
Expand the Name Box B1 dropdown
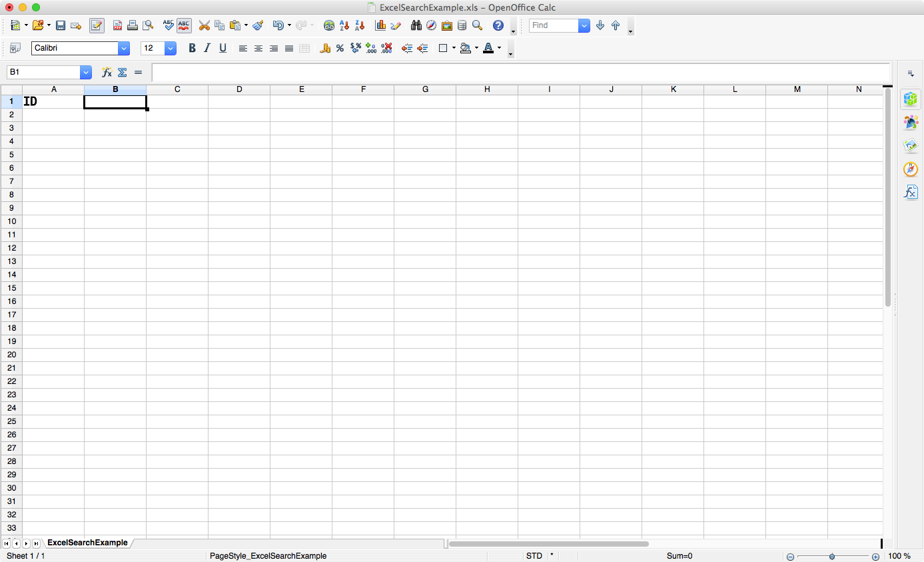click(x=86, y=72)
